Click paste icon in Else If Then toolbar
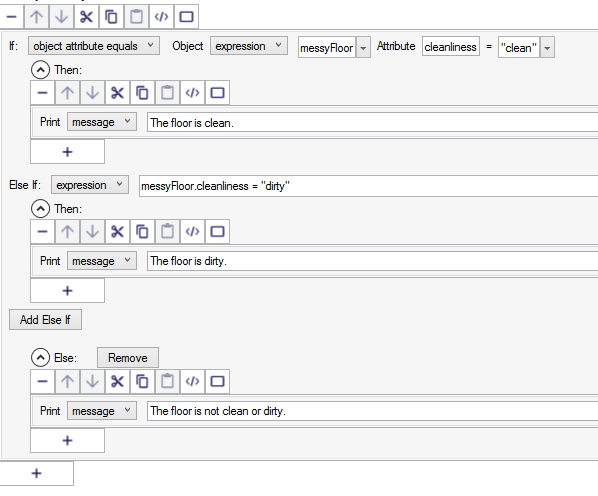The width and height of the screenshot is (598, 496). tap(167, 231)
